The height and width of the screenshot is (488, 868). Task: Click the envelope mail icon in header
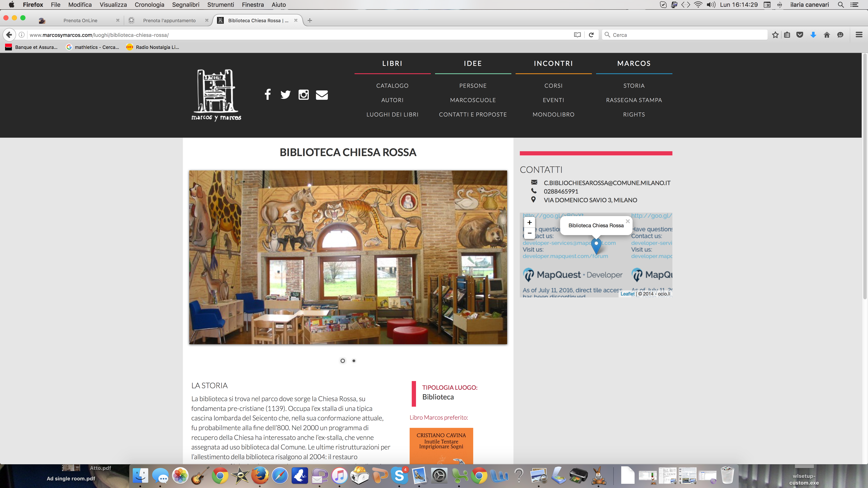tap(321, 95)
